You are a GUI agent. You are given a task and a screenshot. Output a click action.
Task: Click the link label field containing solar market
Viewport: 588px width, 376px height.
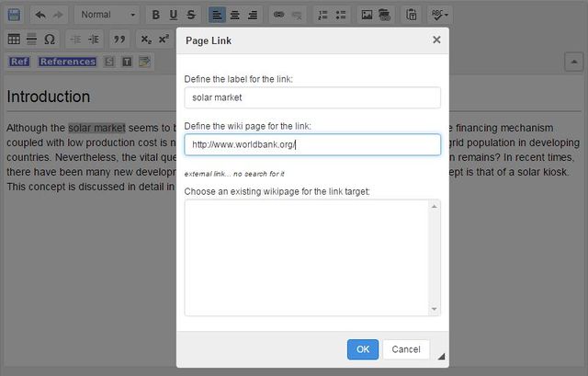[x=311, y=97]
